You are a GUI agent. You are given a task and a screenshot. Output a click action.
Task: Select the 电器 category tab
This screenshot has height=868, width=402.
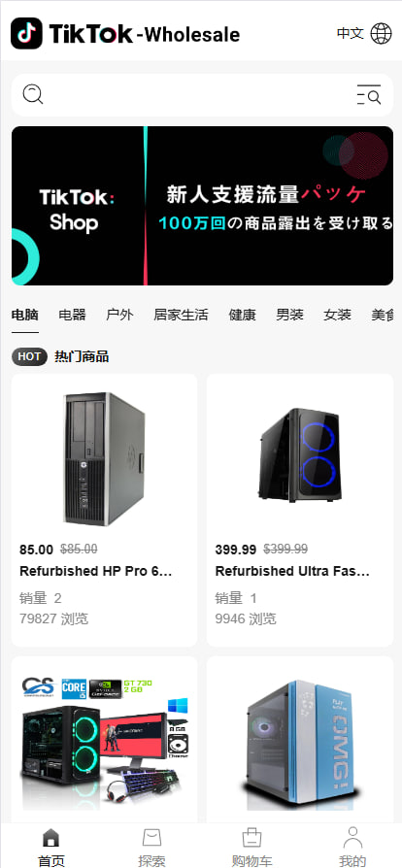pyautogui.click(x=73, y=315)
